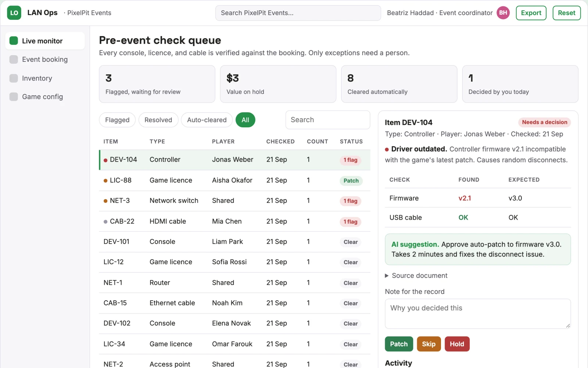Click the Event booking sidebar icon

(14, 60)
